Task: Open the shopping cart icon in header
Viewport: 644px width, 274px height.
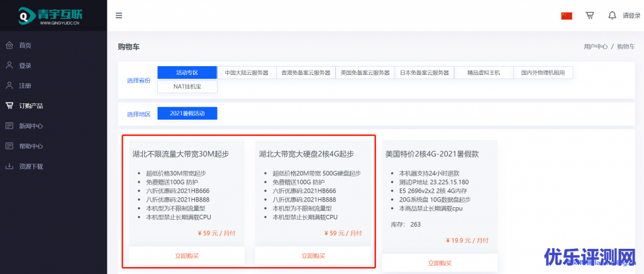Action: (x=589, y=16)
